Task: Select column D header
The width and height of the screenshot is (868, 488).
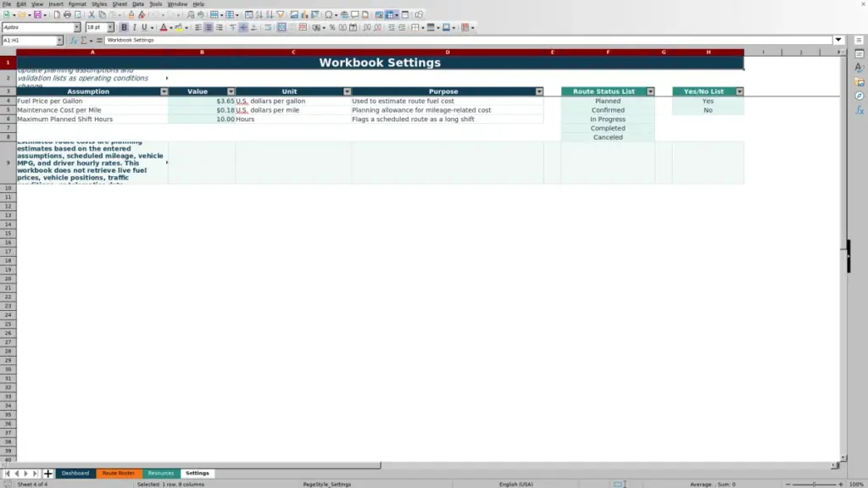Action: pos(448,52)
